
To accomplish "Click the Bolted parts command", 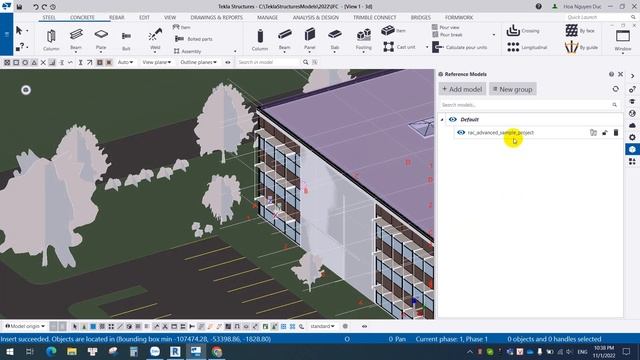I will [193, 39].
